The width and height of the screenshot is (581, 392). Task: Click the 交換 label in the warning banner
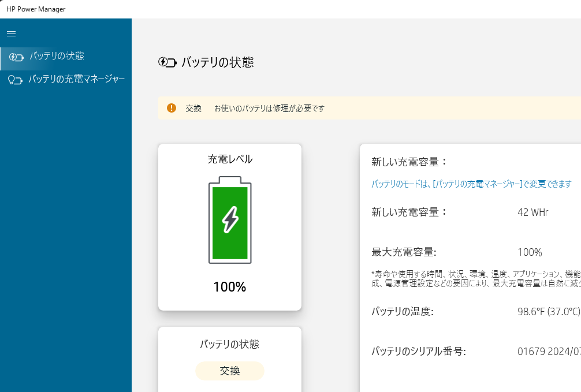[193, 109]
